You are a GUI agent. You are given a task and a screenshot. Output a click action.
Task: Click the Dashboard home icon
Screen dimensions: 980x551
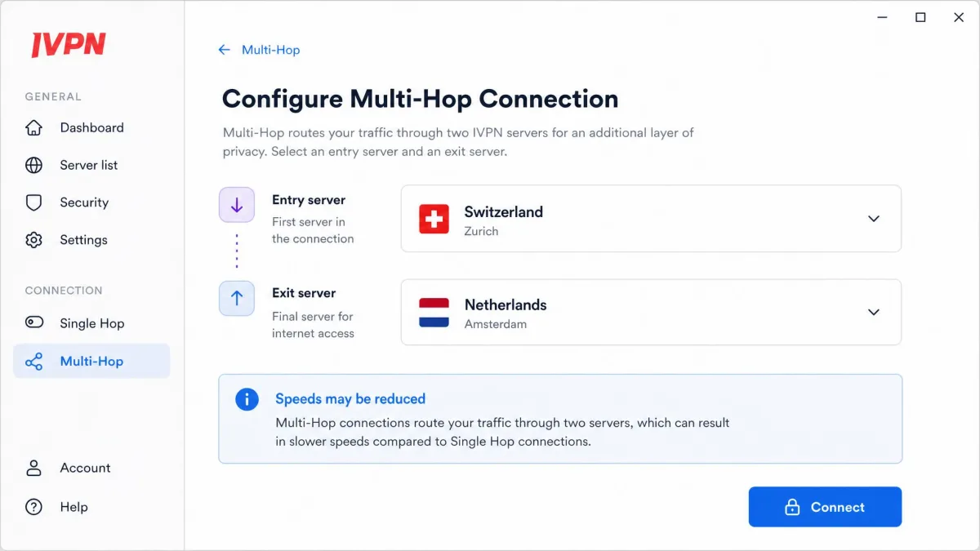33,127
